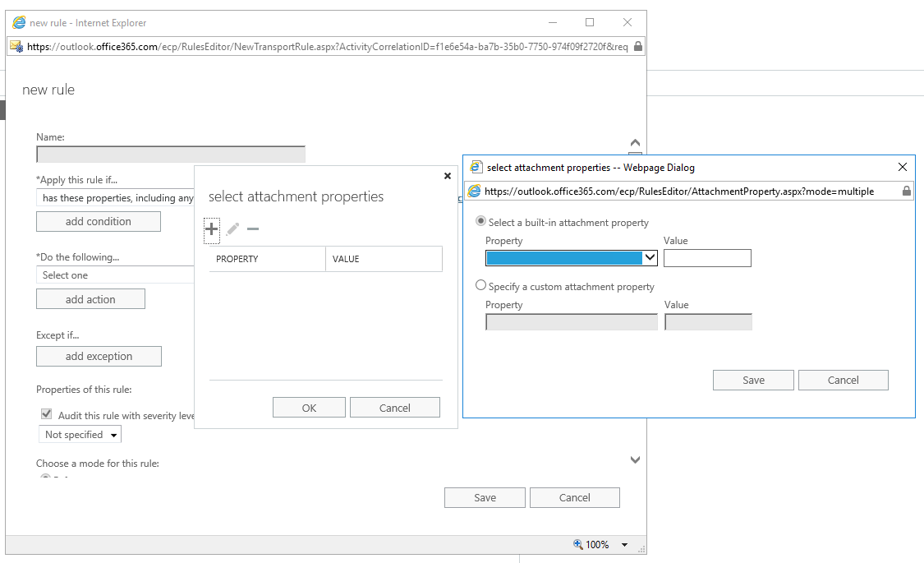
Task: Click the add condition button
Action: [99, 222]
